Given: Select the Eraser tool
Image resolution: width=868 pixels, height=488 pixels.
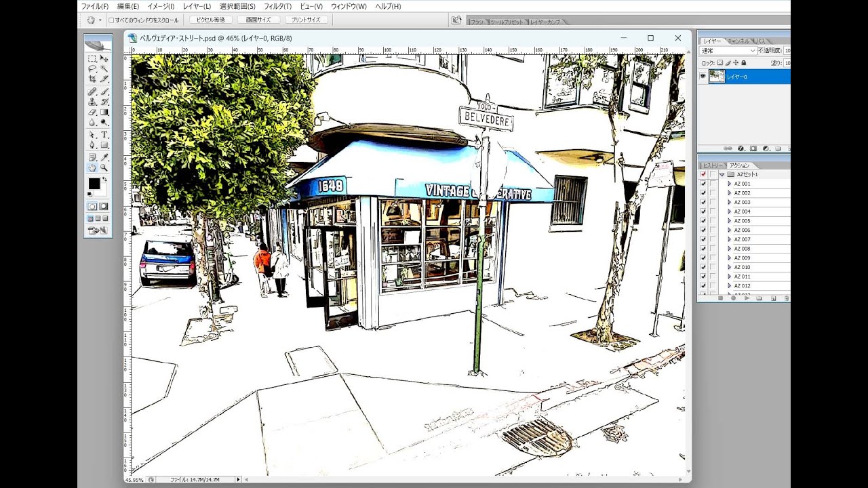Looking at the screenshot, I should 92,112.
